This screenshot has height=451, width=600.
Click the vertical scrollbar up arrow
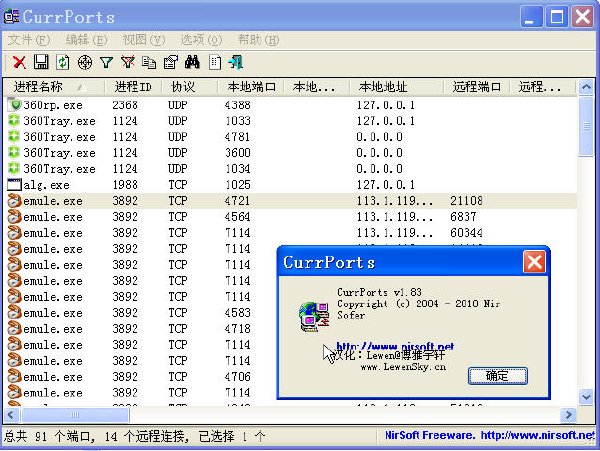coord(586,87)
